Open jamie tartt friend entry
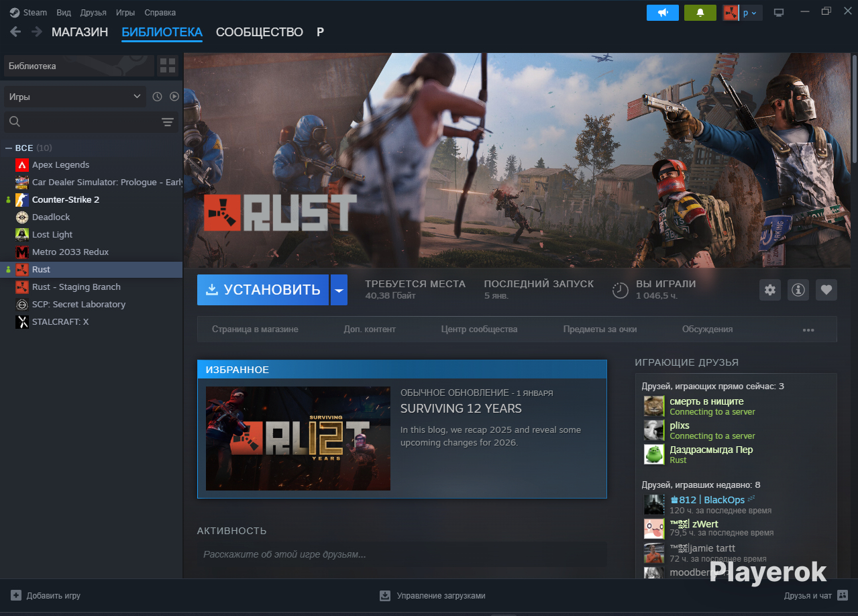The width and height of the screenshot is (858, 616). (x=735, y=552)
